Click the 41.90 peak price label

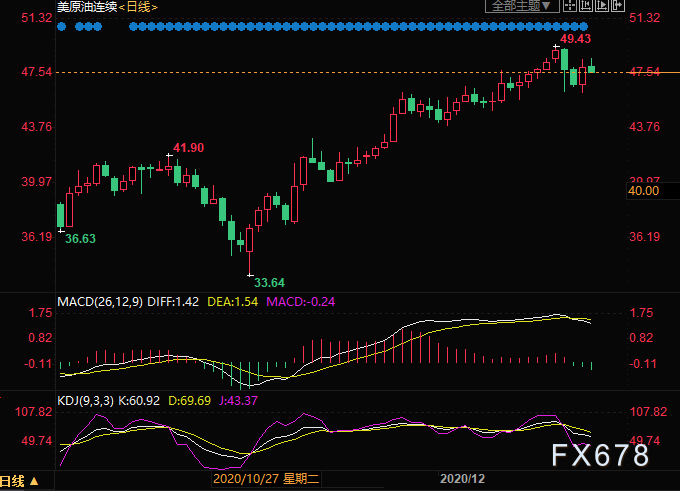pos(188,148)
